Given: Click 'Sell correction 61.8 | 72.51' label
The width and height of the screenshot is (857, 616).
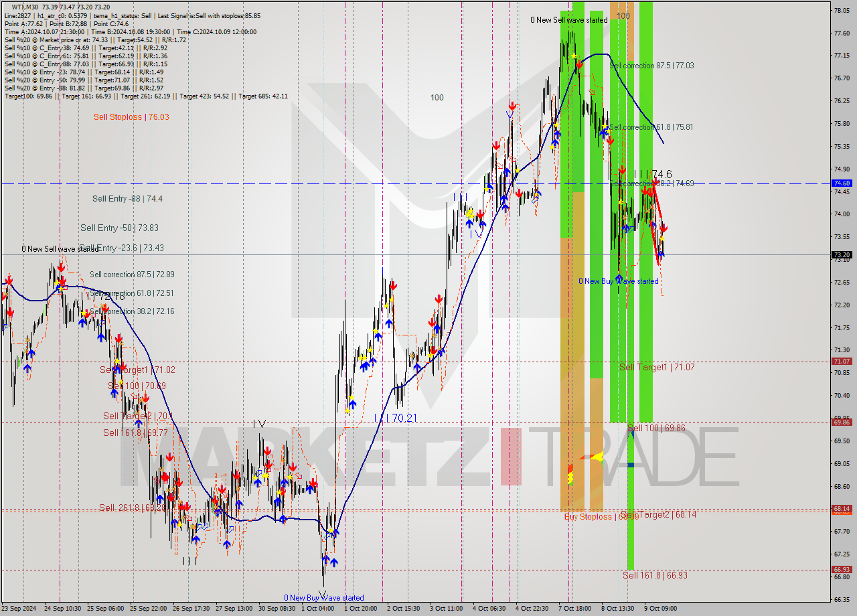Looking at the screenshot, I should (x=132, y=293).
